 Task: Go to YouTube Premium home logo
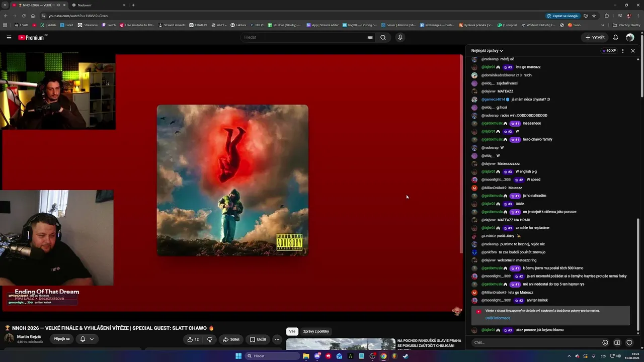[31, 37]
